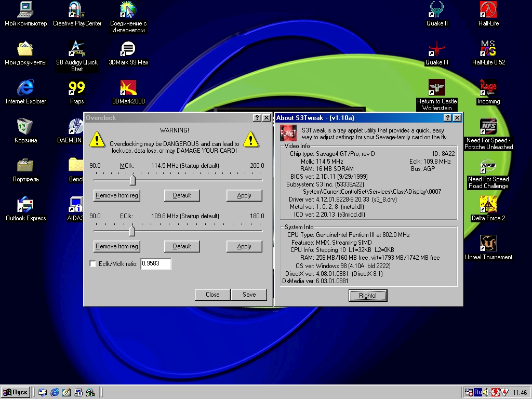Apply the EClk setting
Screen dimensions: 532x399
pos(244,246)
